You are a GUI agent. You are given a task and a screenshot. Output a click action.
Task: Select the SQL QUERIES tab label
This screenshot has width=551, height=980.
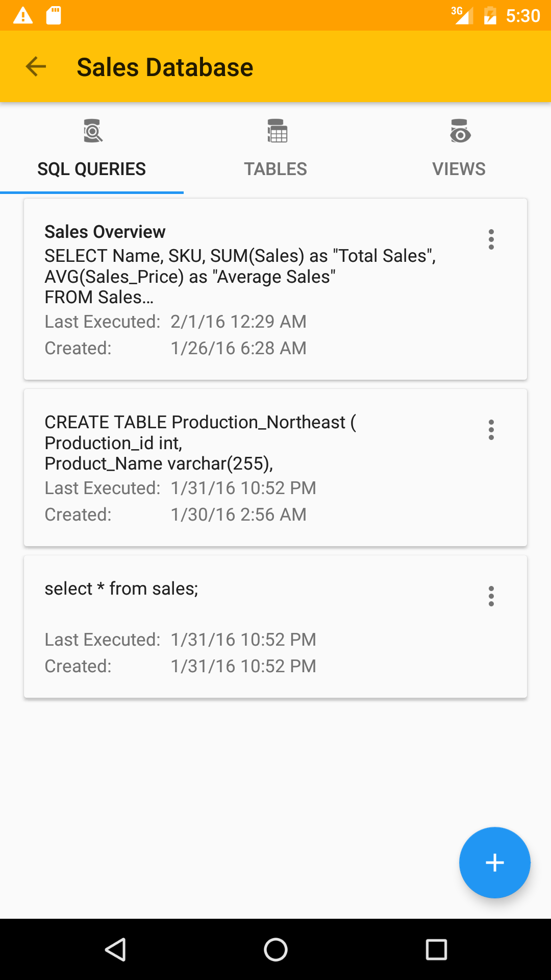click(92, 169)
